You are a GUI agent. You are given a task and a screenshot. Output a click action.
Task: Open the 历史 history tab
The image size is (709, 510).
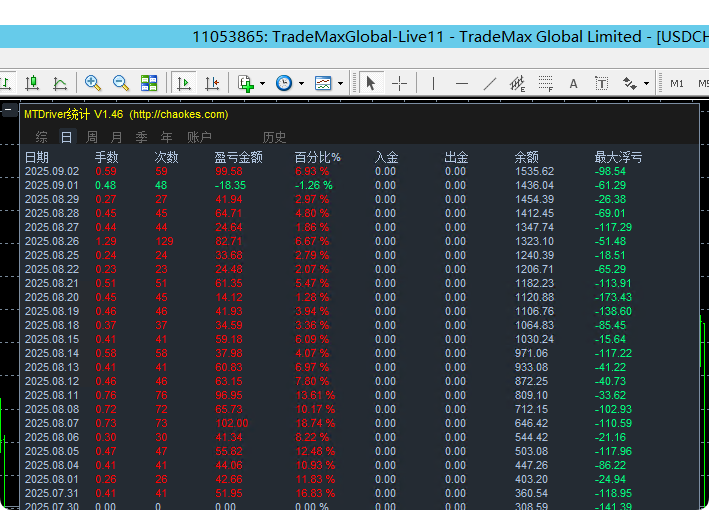274,137
